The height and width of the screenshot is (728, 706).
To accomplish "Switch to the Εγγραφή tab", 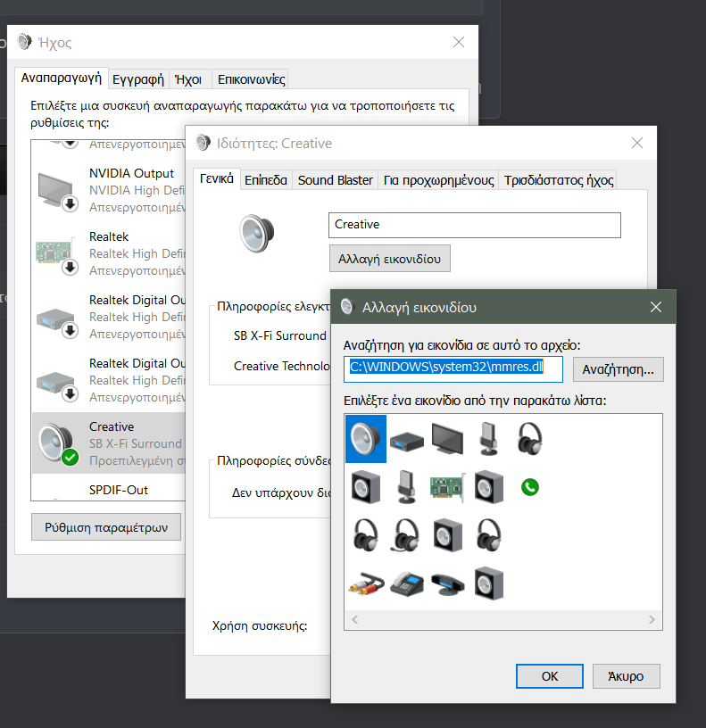I will (x=138, y=79).
